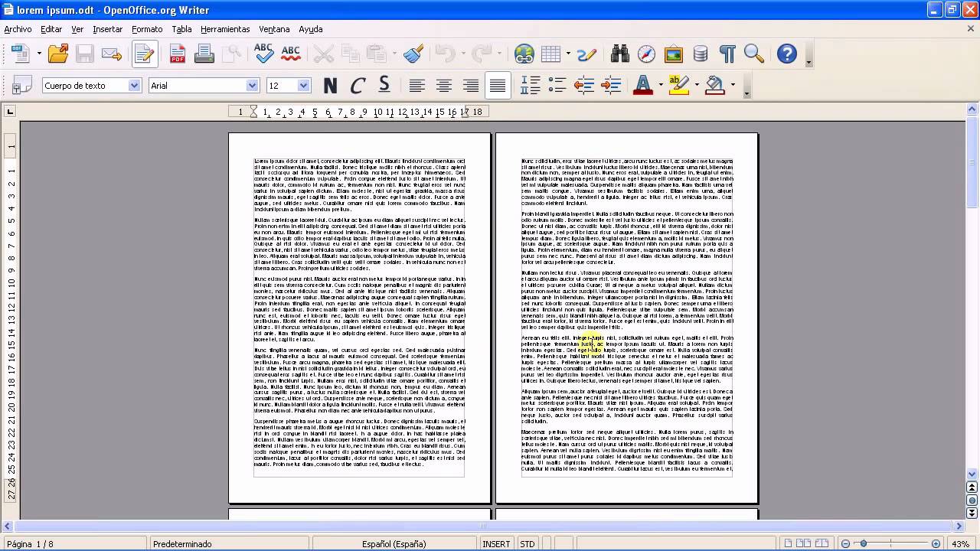This screenshot has width=980, height=551.
Task: Open Find & Replace binoculars icon
Action: click(x=620, y=54)
